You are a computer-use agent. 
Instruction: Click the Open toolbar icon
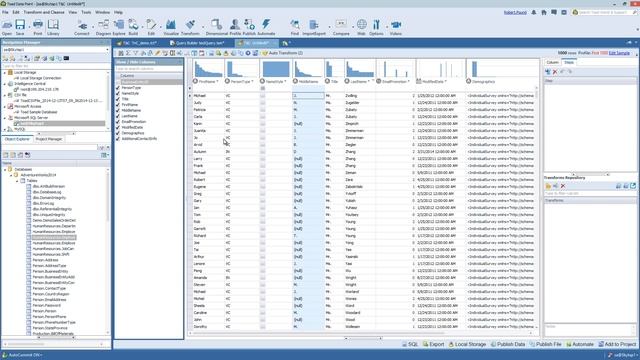(x=7, y=27)
